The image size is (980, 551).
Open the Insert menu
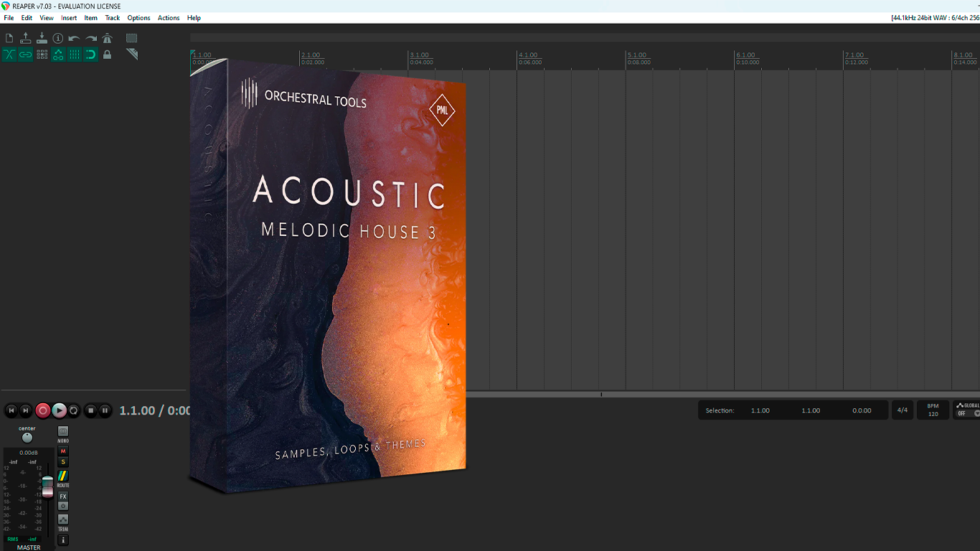click(x=69, y=18)
